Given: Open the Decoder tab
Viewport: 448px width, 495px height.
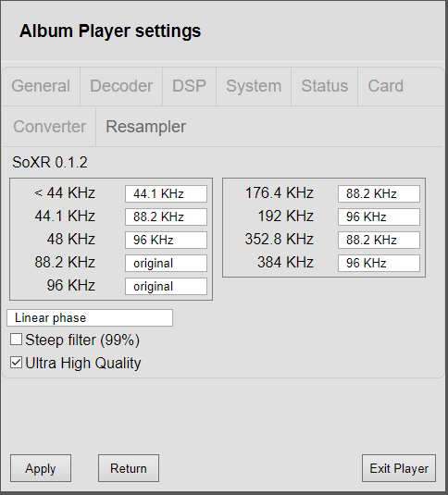Looking at the screenshot, I should (121, 86).
